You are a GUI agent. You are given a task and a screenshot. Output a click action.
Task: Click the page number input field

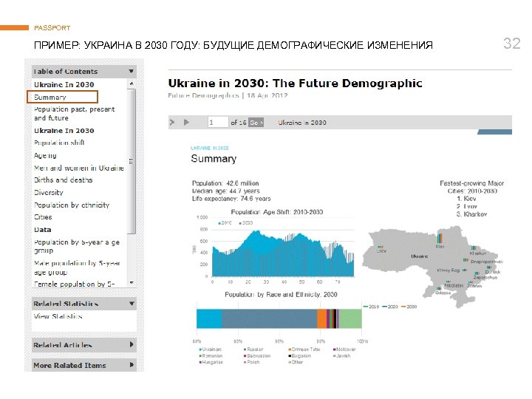218,122
